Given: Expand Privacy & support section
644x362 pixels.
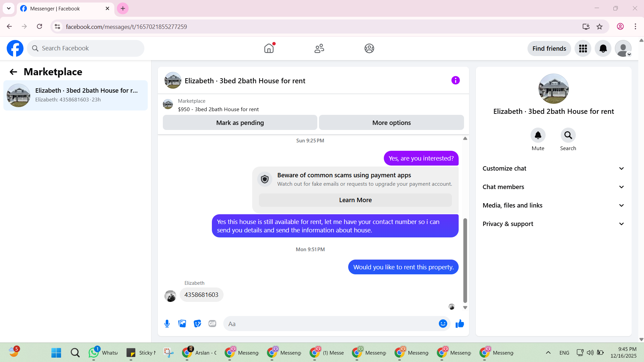Looking at the screenshot, I should pos(554,224).
